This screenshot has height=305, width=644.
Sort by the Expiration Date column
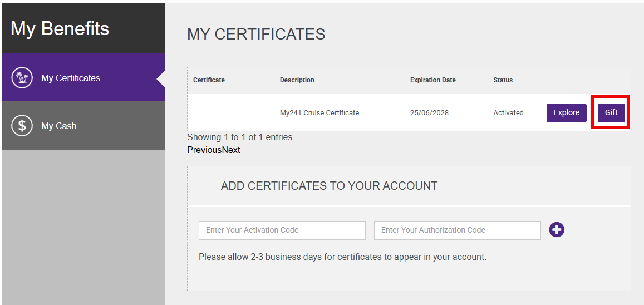pos(432,80)
